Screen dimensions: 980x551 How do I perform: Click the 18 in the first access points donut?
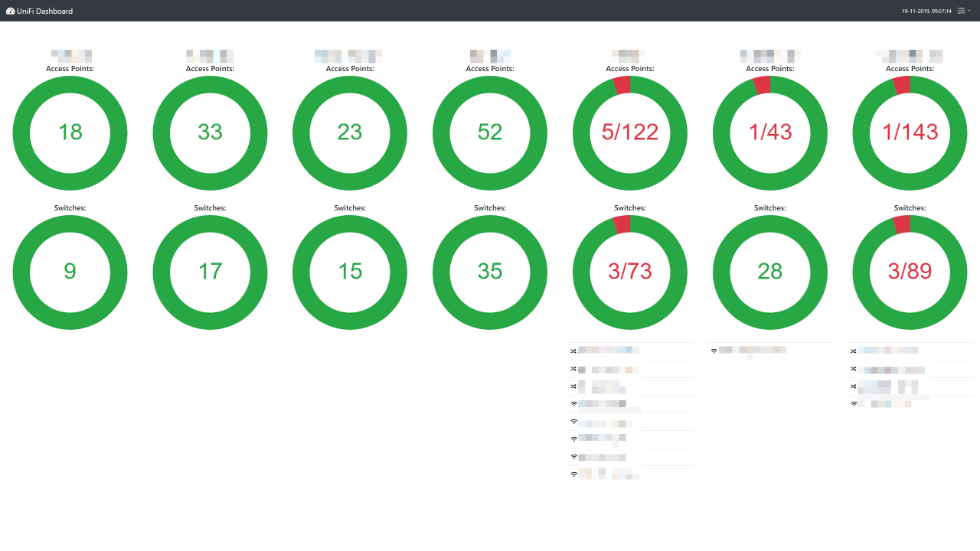tap(70, 132)
